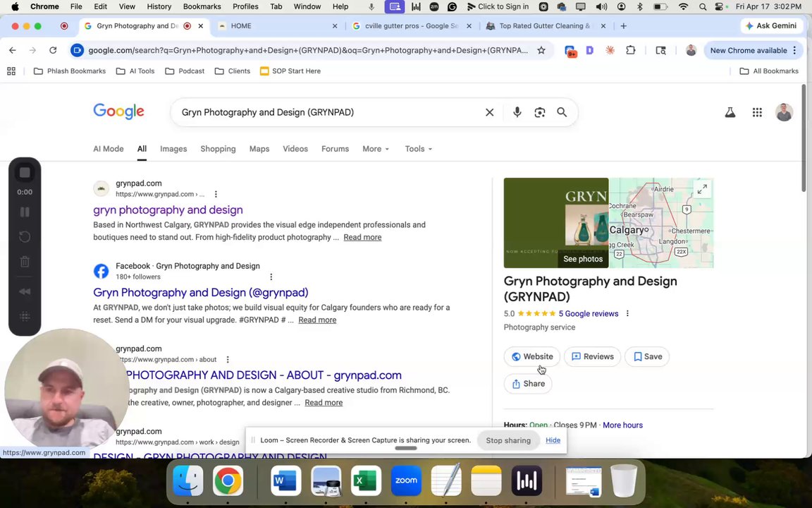Click the magnifying glass search button
Image resolution: width=812 pixels, height=508 pixels.
562,112
